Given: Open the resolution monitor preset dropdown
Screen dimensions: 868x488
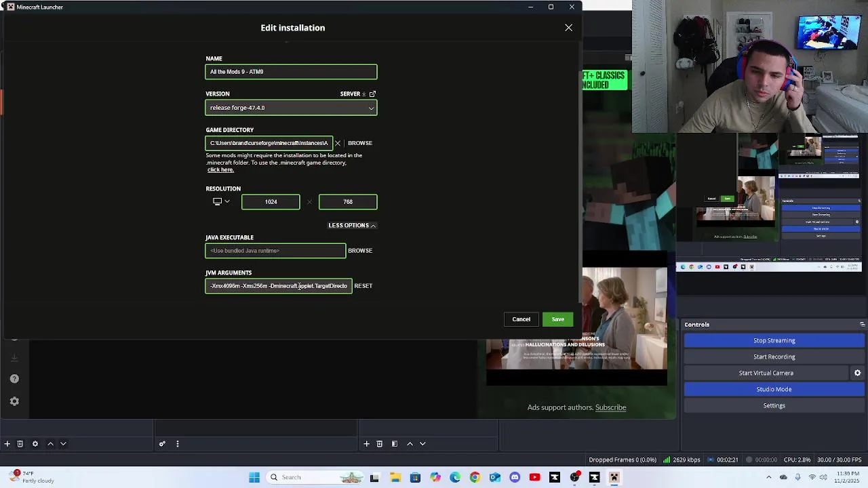Looking at the screenshot, I should pyautogui.click(x=222, y=201).
